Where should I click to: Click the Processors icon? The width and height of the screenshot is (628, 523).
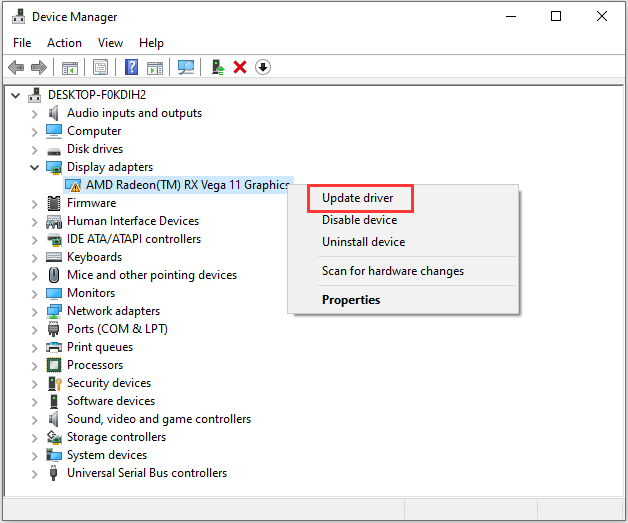[x=54, y=365]
